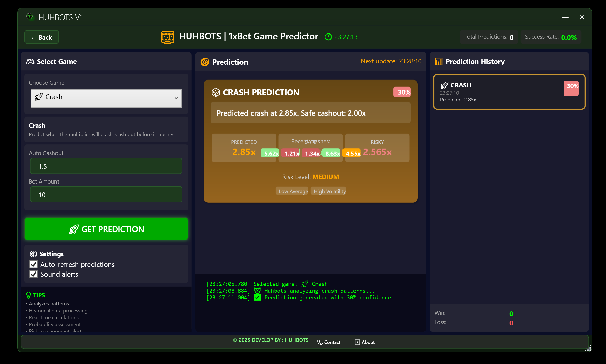Click the 30% confidence badge in prediction card
This screenshot has height=364, width=606.
pos(402,92)
